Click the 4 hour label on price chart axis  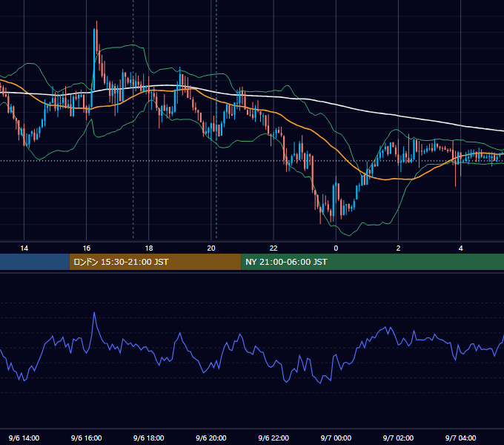pos(460,248)
